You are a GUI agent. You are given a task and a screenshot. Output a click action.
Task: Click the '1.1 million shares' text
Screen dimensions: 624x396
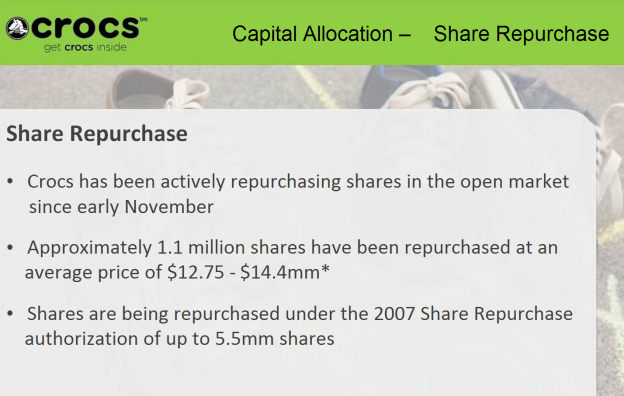[x=232, y=248]
